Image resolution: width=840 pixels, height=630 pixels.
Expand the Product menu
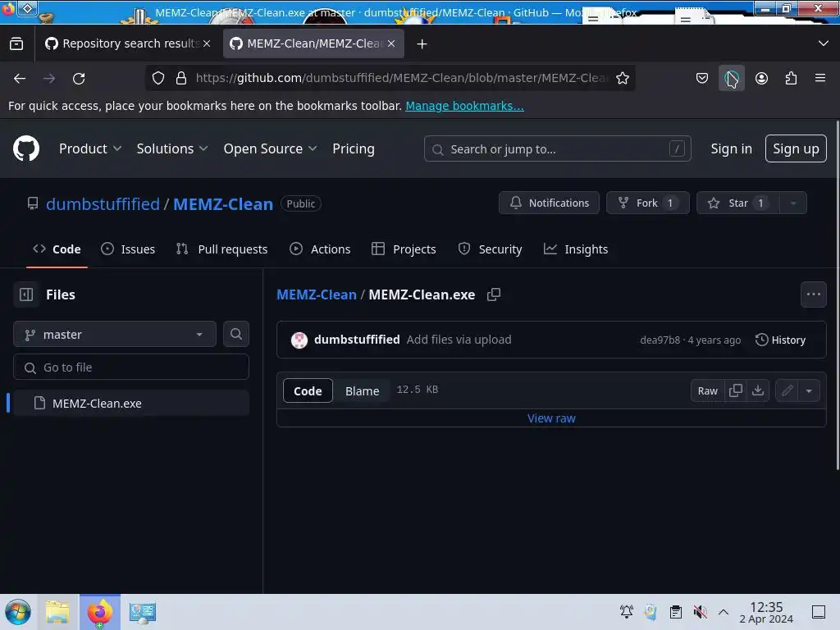(x=90, y=149)
